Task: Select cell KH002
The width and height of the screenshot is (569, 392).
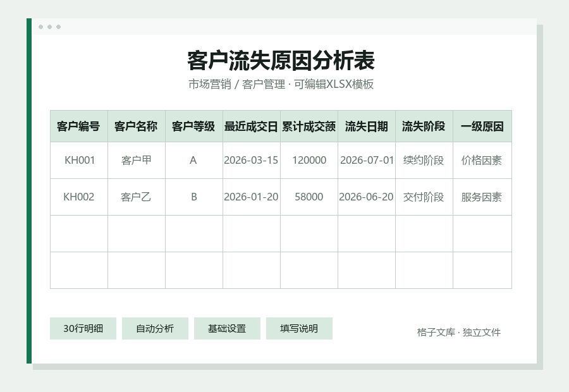Action: click(79, 197)
